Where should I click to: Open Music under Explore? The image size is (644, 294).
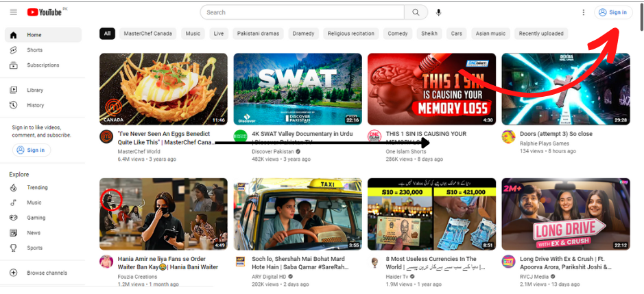(x=43, y=203)
